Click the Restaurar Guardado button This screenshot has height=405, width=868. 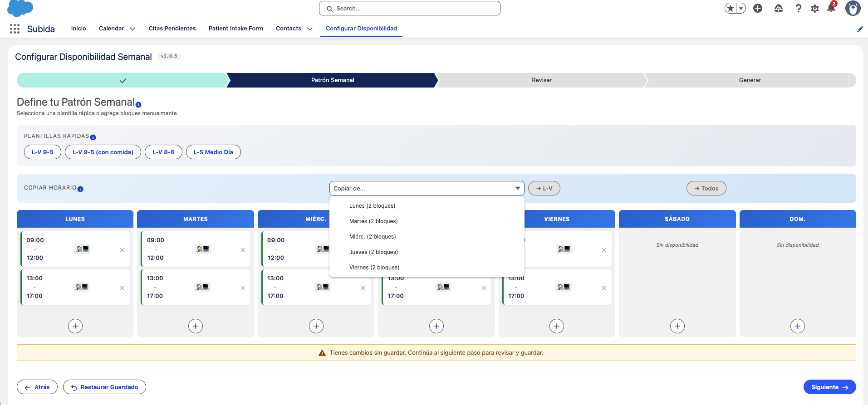point(104,387)
